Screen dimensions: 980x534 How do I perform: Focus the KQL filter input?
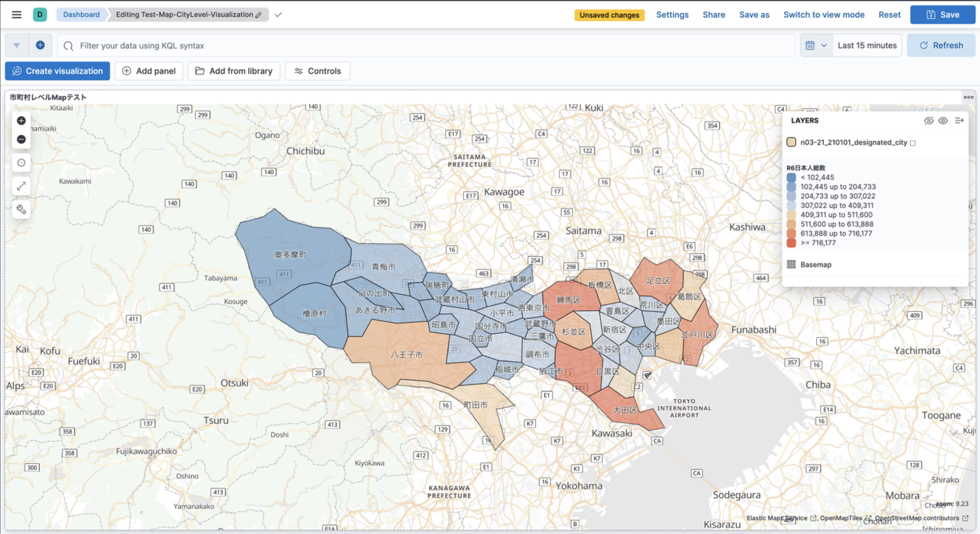tap(426, 46)
